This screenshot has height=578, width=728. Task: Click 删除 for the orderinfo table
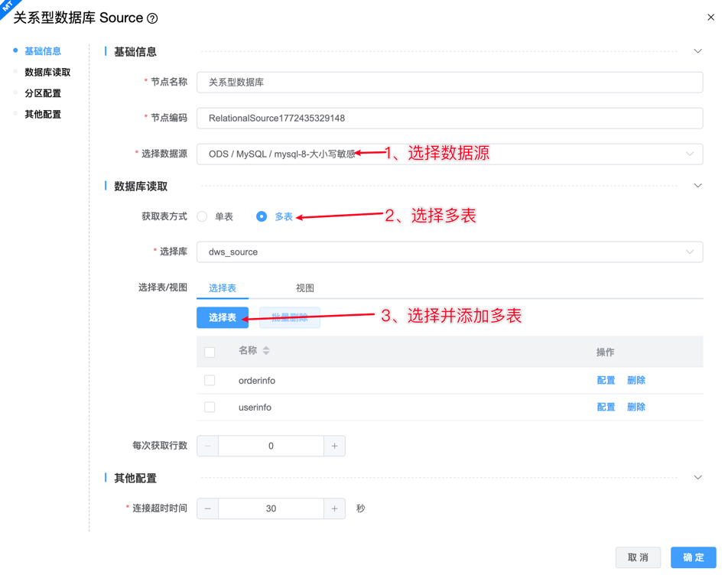click(x=636, y=380)
